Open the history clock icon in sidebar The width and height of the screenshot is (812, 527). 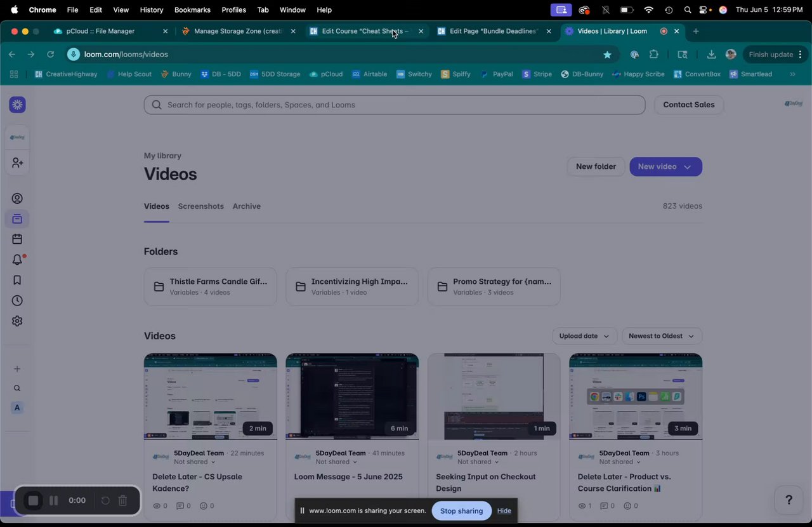click(17, 300)
